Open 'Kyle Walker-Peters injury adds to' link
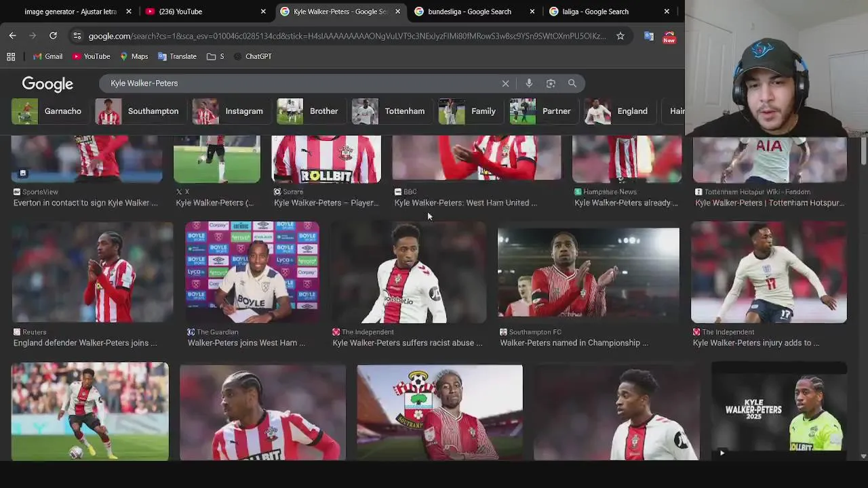Viewport: 868px width, 488px height. click(x=755, y=343)
